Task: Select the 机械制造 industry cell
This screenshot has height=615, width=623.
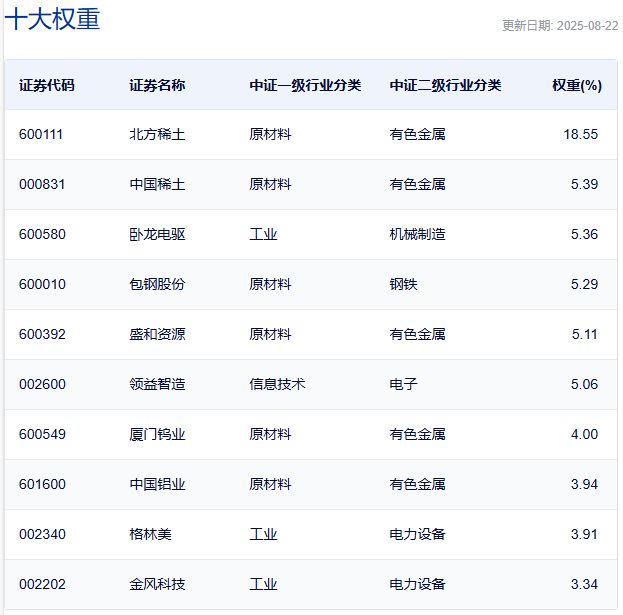Action: click(417, 234)
